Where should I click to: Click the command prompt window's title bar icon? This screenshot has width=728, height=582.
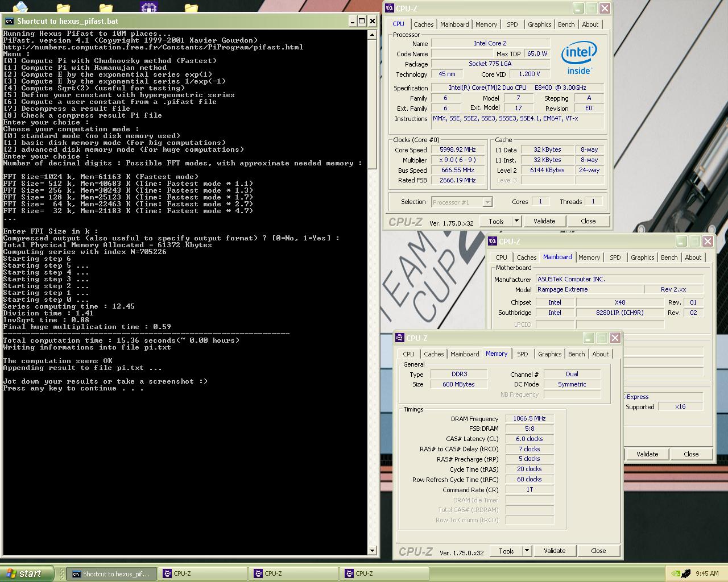[9, 21]
